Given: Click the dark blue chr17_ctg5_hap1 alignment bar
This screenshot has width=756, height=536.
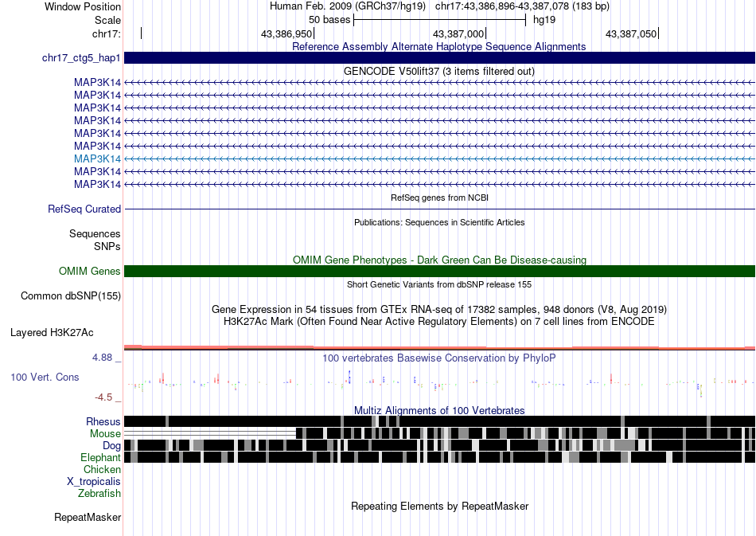Looking at the screenshot, I should 440,58.
